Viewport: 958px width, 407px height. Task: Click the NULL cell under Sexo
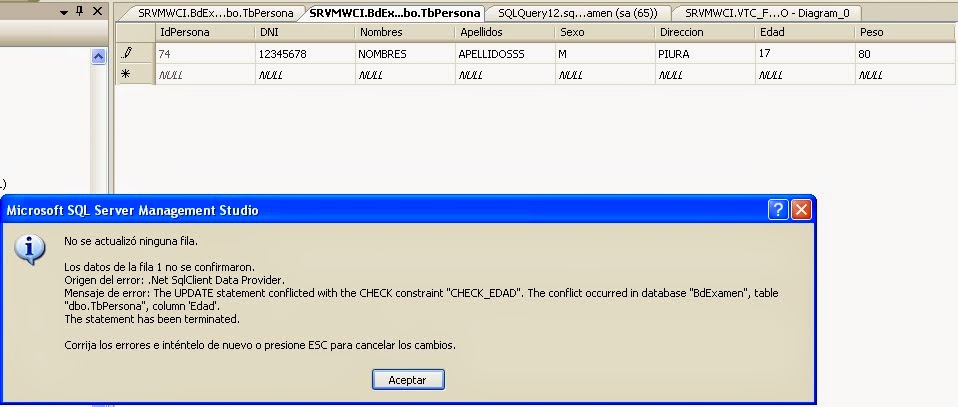(605, 75)
